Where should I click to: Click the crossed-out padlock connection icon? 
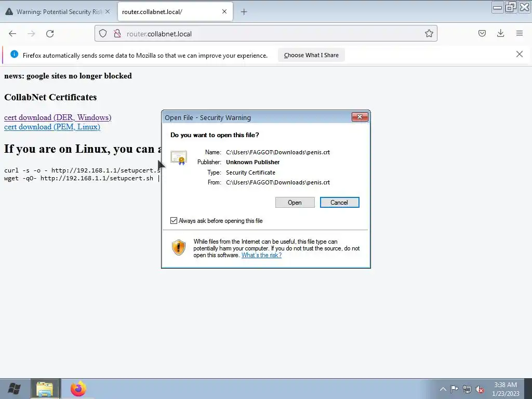pyautogui.click(x=117, y=34)
